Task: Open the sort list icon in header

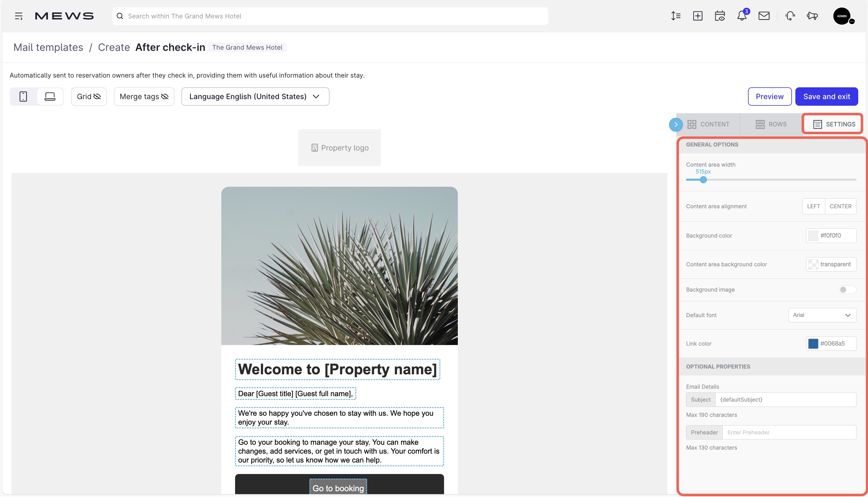Action: [676, 16]
